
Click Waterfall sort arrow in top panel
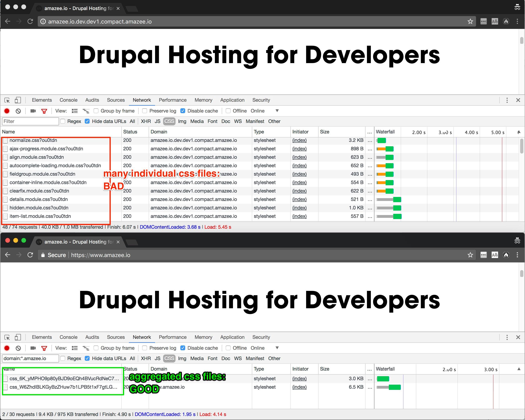[519, 132]
